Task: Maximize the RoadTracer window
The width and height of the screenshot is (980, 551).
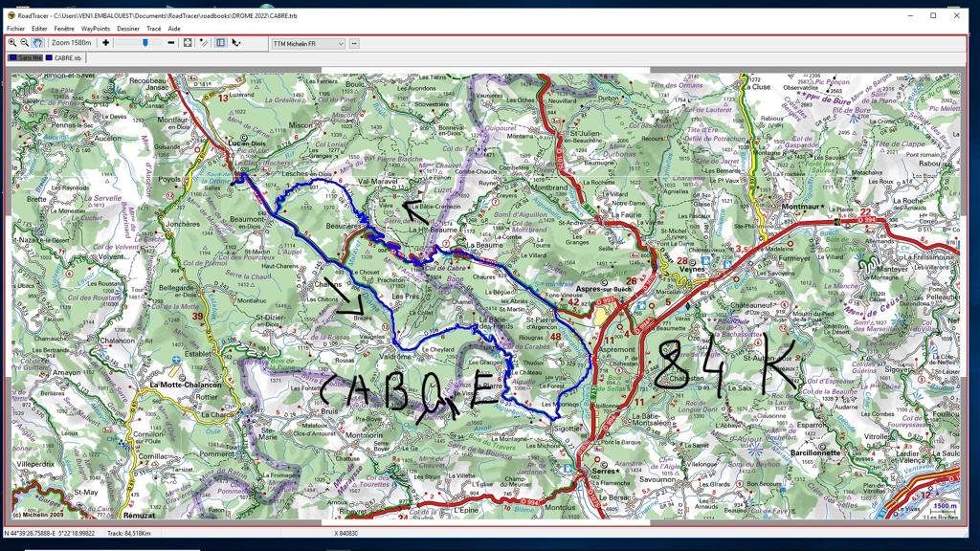Action: click(933, 15)
